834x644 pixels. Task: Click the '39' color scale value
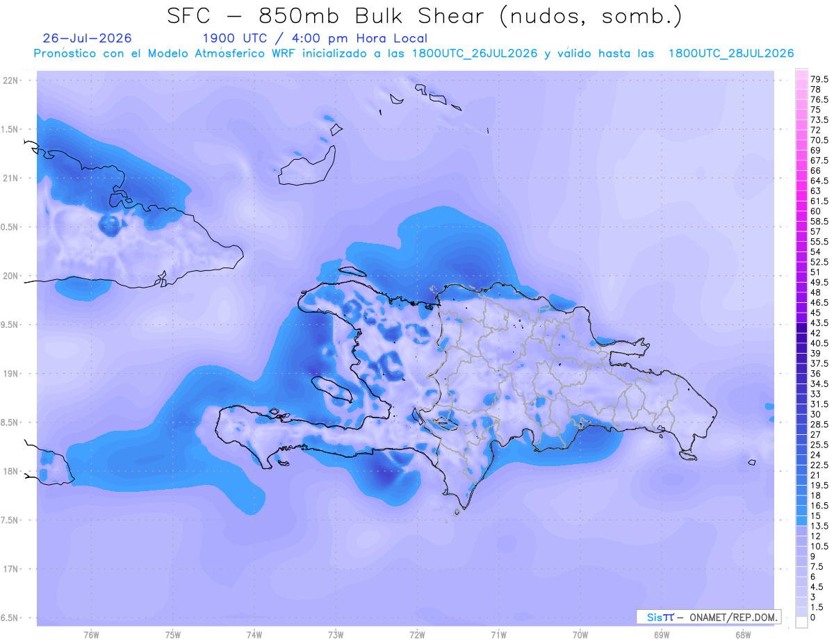[x=816, y=353]
